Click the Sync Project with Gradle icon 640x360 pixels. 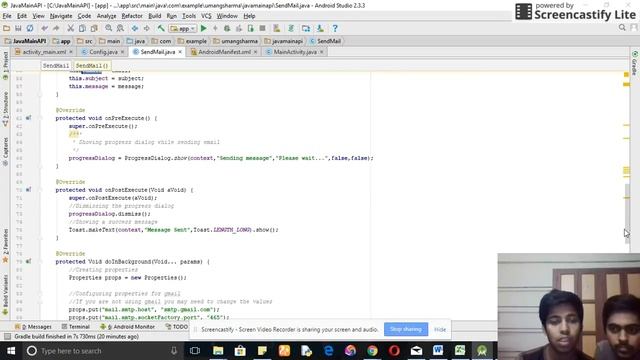click(x=291, y=29)
